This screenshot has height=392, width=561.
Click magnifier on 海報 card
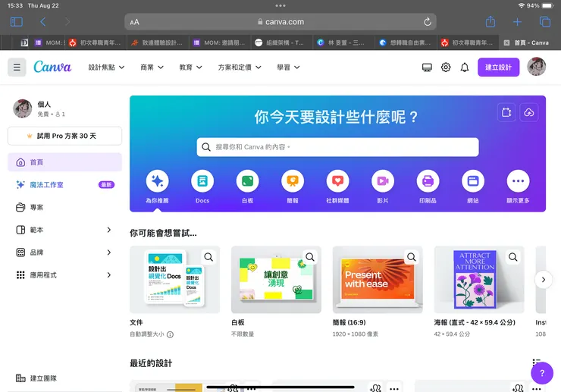[x=513, y=257]
